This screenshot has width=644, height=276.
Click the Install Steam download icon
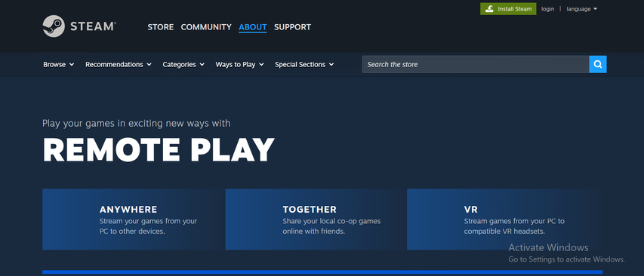coord(489,9)
